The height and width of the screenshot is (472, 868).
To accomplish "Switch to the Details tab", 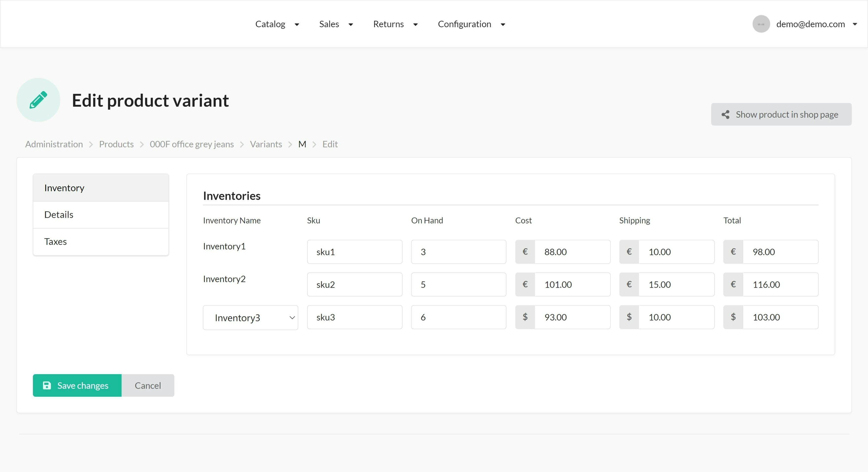I will tap(101, 215).
